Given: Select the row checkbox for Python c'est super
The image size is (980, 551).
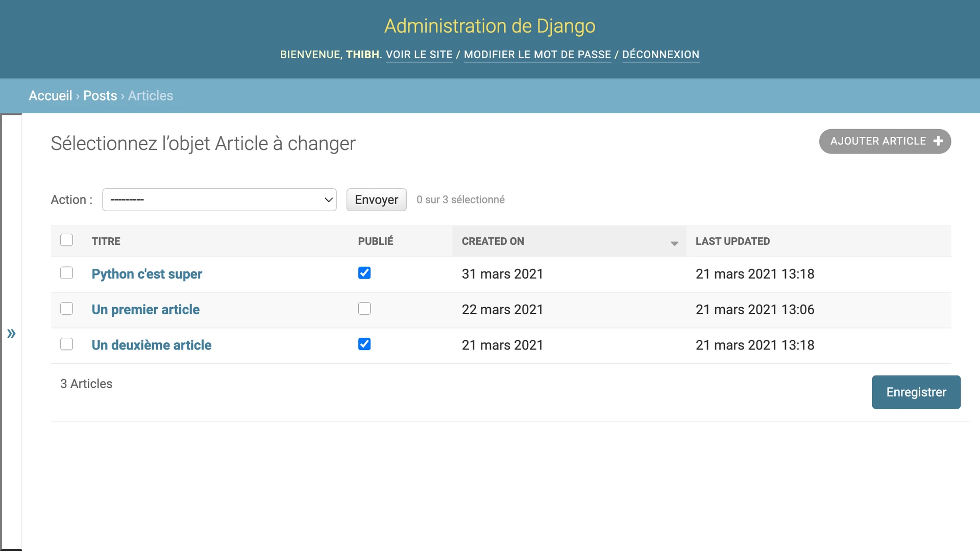Looking at the screenshot, I should pos(66,273).
